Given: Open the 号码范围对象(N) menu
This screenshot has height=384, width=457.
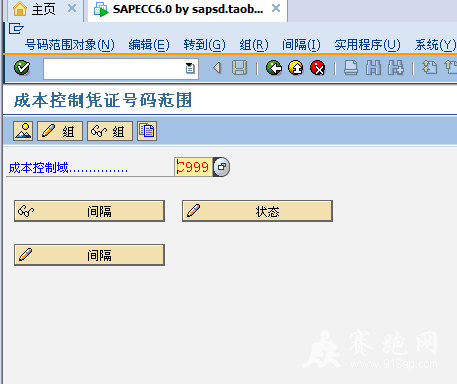Looking at the screenshot, I should coord(70,45).
